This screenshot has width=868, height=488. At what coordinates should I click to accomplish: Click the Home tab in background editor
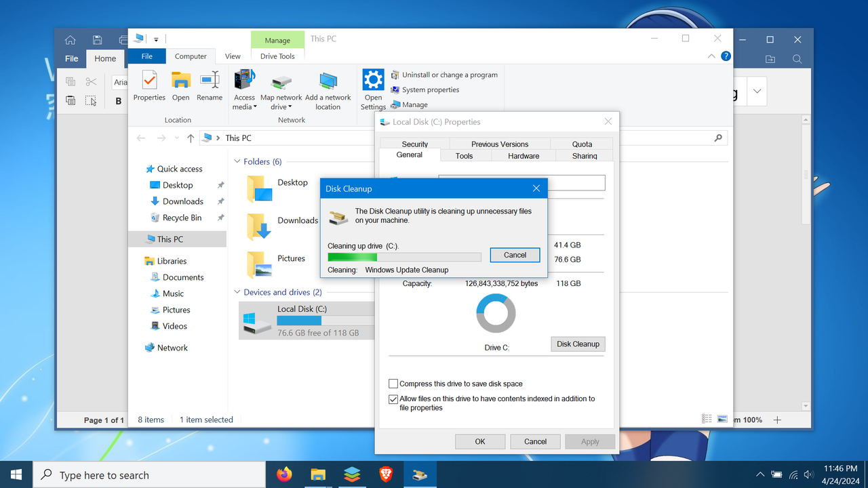tap(105, 58)
